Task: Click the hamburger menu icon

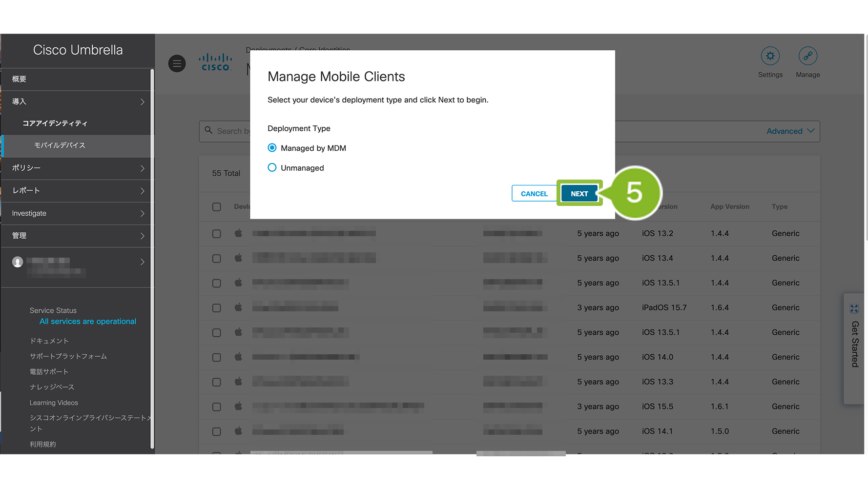Action: (x=177, y=63)
